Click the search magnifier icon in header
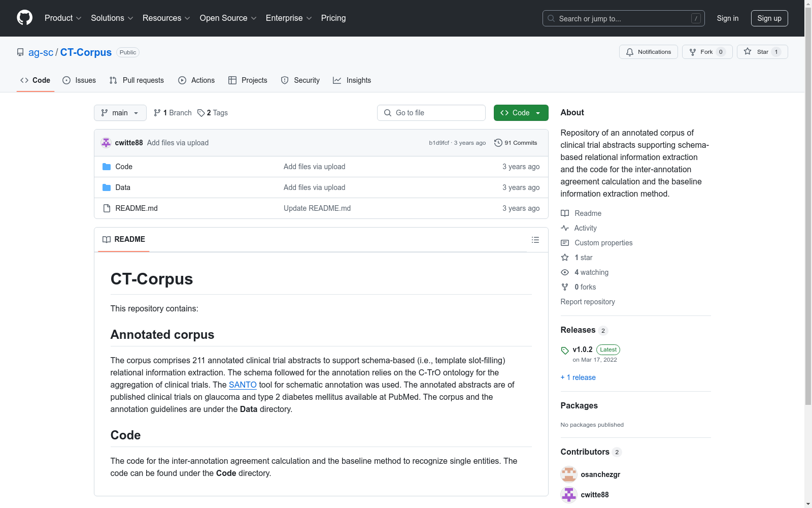 point(551,18)
